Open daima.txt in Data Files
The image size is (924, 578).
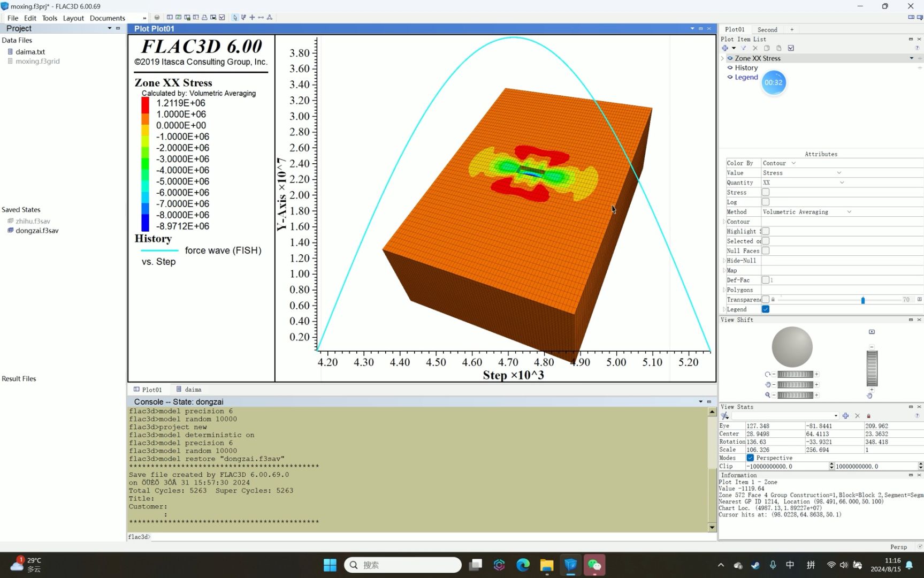point(30,52)
